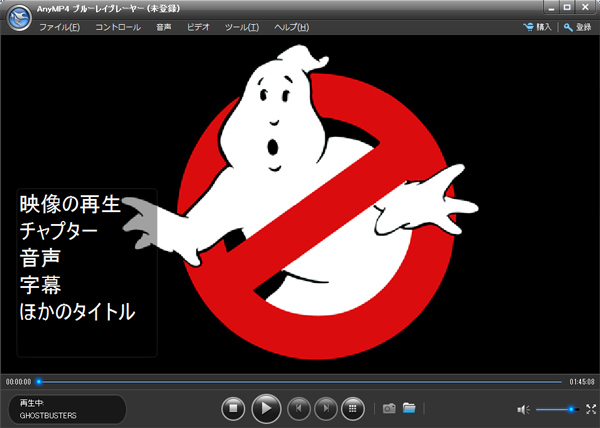Viewport: 600px width, 428px height.
Task: Take a snapshot with the camera icon
Action: coord(389,408)
